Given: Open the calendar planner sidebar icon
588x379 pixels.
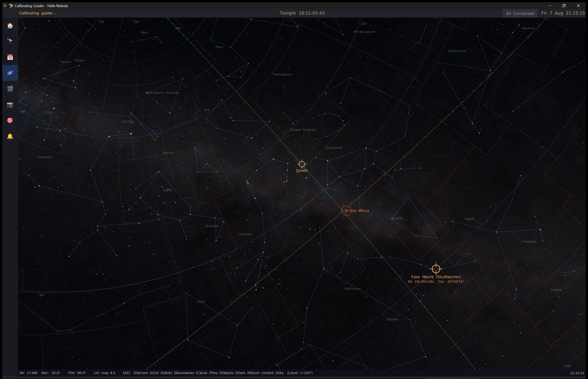Looking at the screenshot, I should tap(10, 57).
